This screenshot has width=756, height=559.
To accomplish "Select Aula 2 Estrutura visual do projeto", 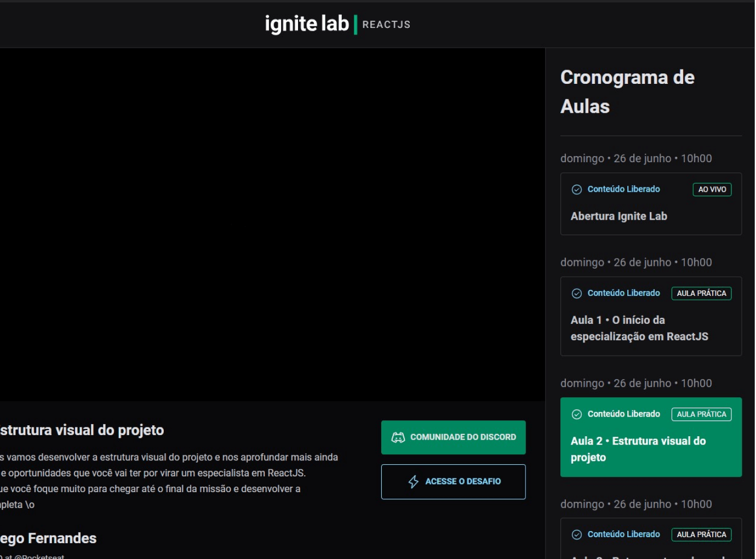I will (x=651, y=437).
